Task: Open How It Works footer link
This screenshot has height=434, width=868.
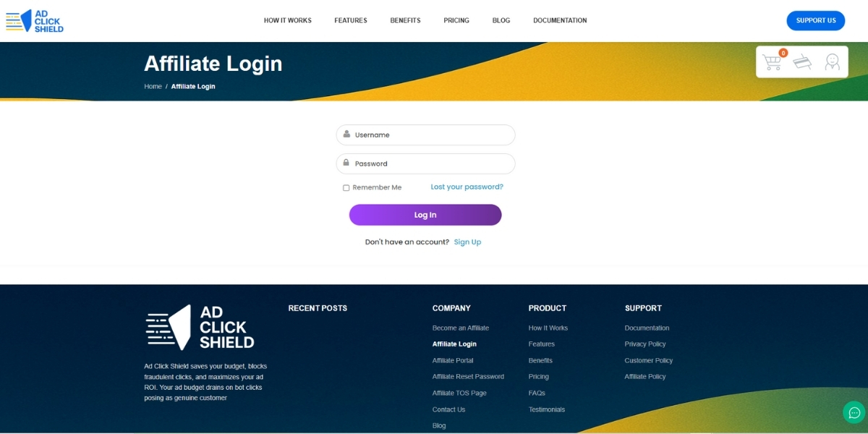Action: click(x=548, y=328)
